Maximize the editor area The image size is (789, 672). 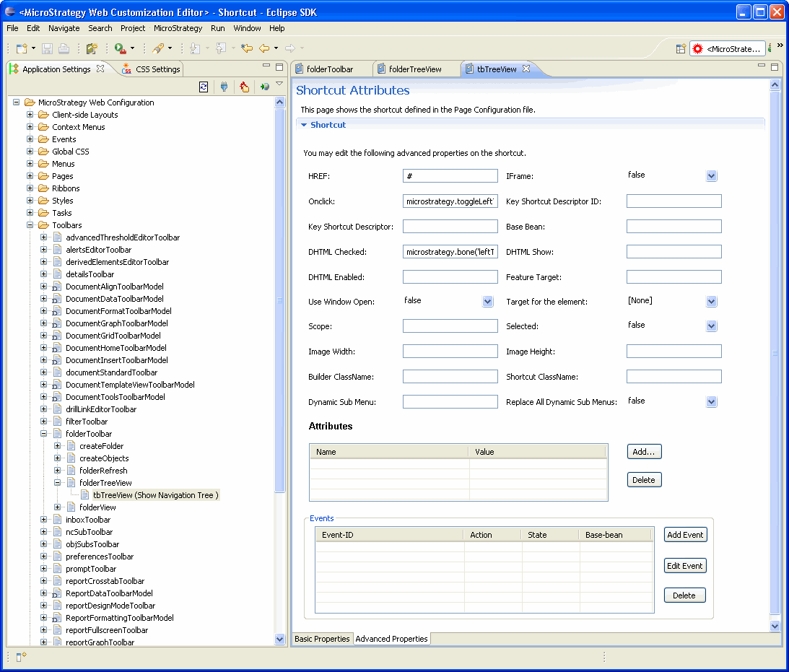pos(775,67)
